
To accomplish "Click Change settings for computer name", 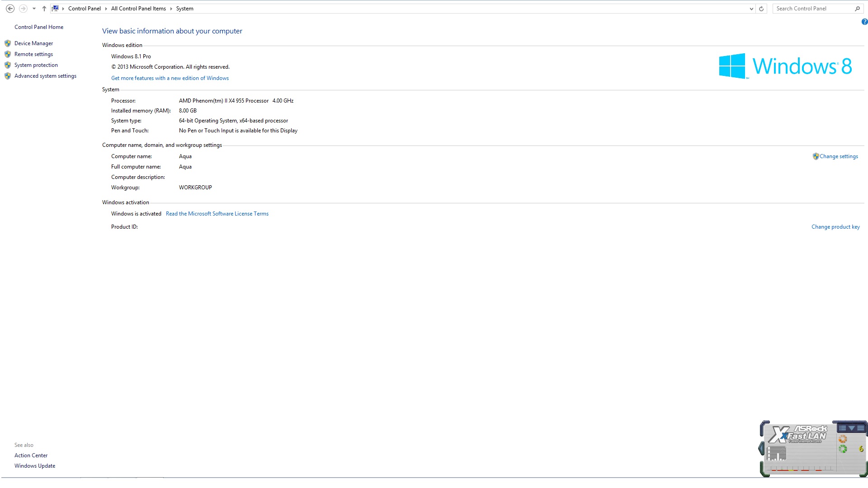I will 838,156.
